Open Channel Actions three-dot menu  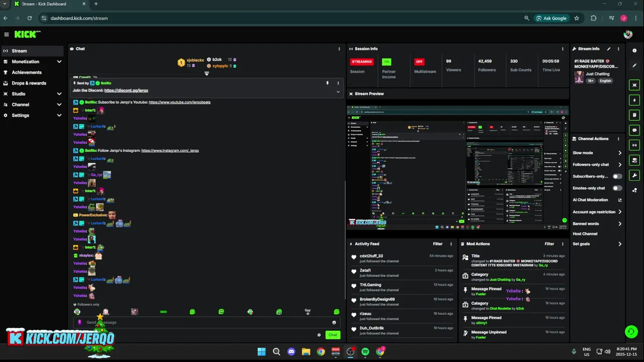(x=618, y=139)
